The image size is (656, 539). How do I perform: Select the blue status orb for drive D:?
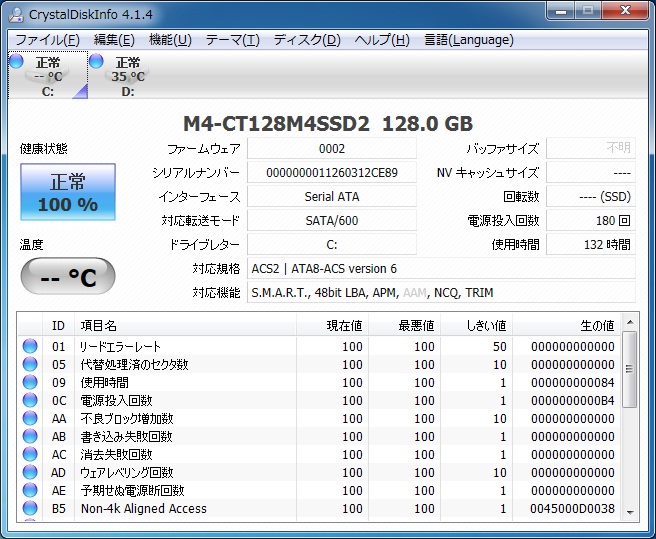click(x=96, y=61)
